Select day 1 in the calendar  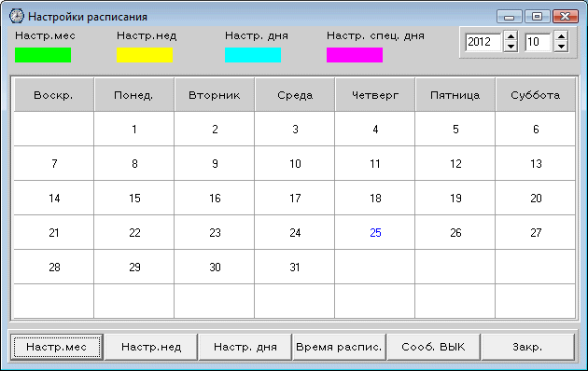tap(133, 130)
